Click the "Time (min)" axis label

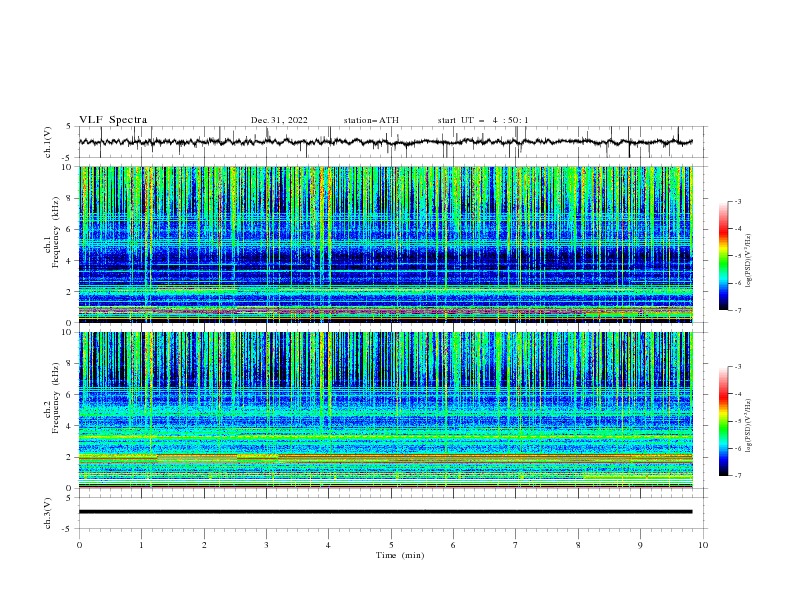pyautogui.click(x=400, y=555)
